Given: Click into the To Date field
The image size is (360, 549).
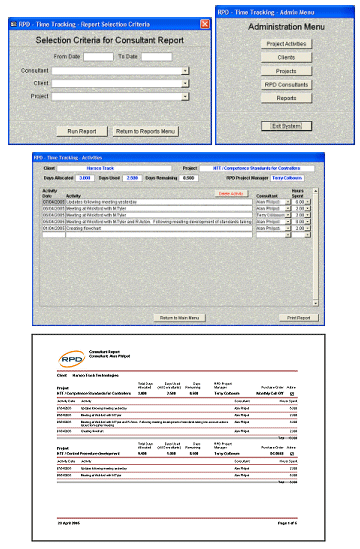Looking at the screenshot, I should pos(157,57).
